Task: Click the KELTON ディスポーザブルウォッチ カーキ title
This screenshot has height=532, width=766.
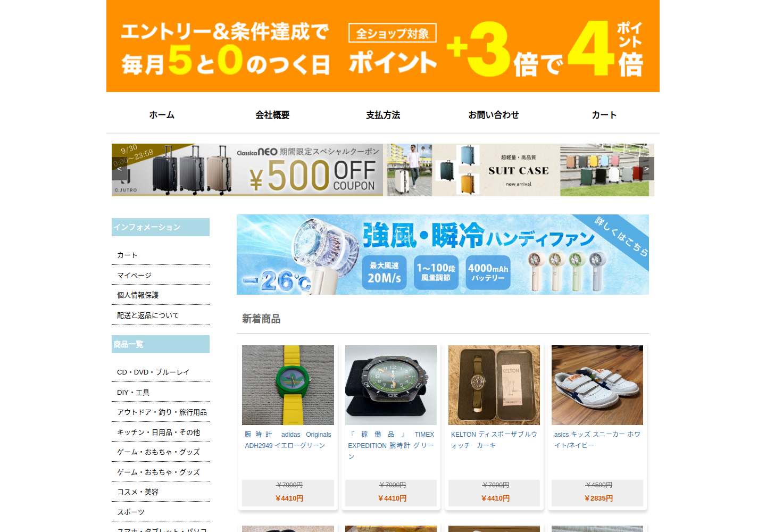Action: click(494, 440)
